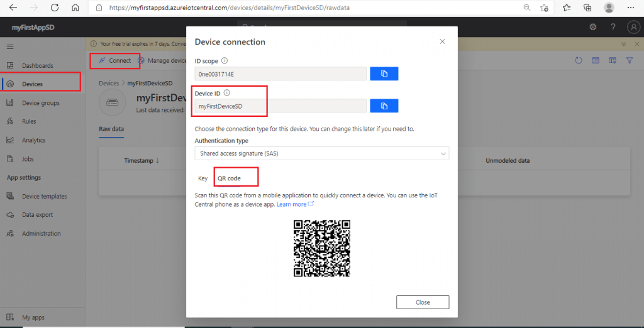The height and width of the screenshot is (328, 644).
Task: Click the Close button in dialog
Action: [x=423, y=302]
